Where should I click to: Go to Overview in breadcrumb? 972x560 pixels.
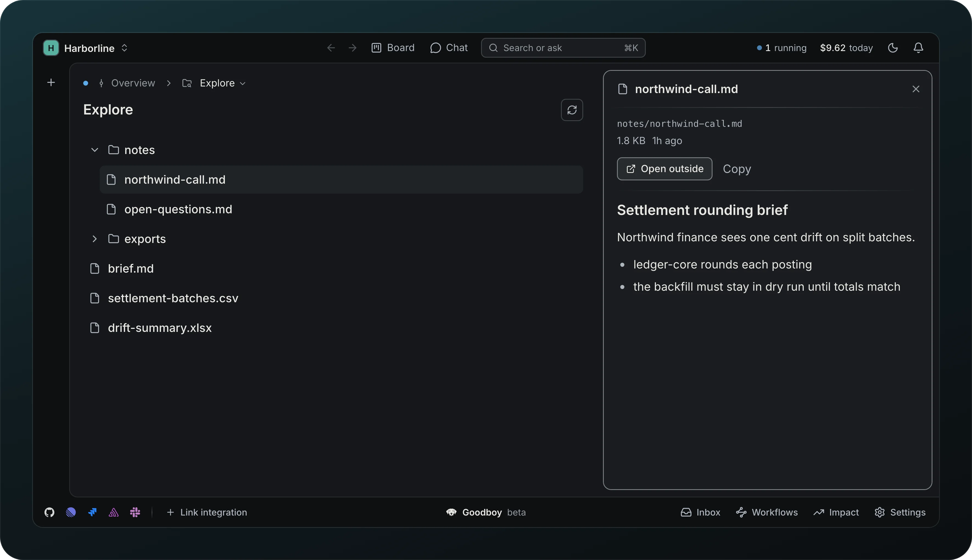[133, 83]
